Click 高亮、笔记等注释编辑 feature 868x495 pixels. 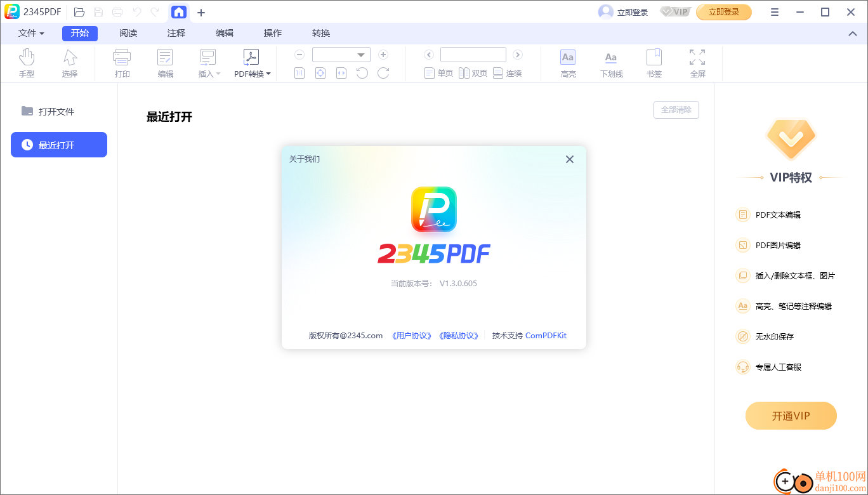[x=784, y=307]
